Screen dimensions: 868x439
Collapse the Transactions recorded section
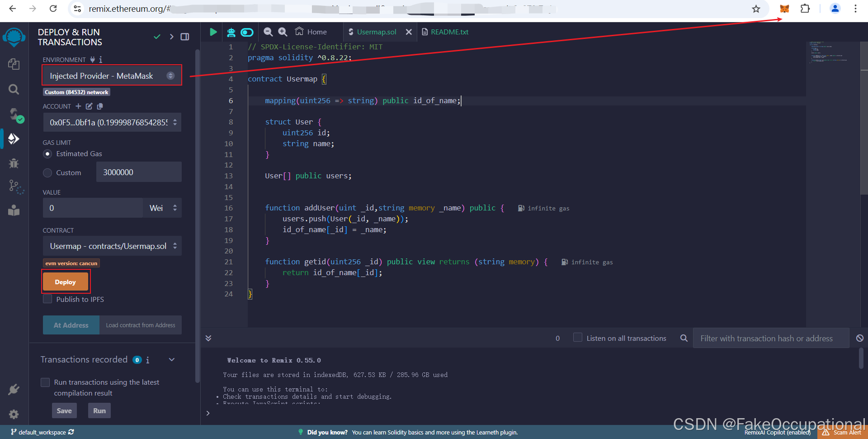pos(172,360)
